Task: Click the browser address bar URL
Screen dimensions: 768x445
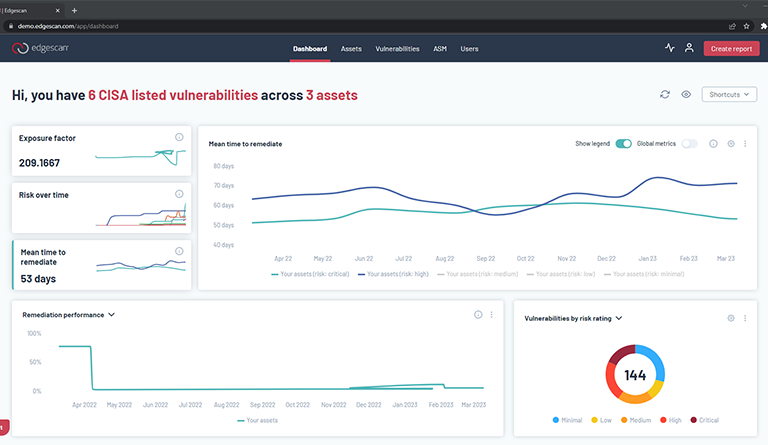Action: pyautogui.click(x=68, y=26)
